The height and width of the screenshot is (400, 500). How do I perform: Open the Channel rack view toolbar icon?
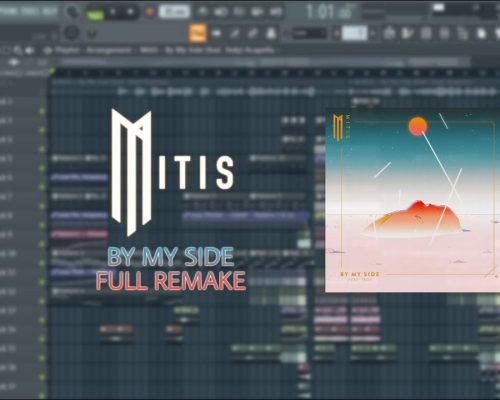(x=426, y=33)
